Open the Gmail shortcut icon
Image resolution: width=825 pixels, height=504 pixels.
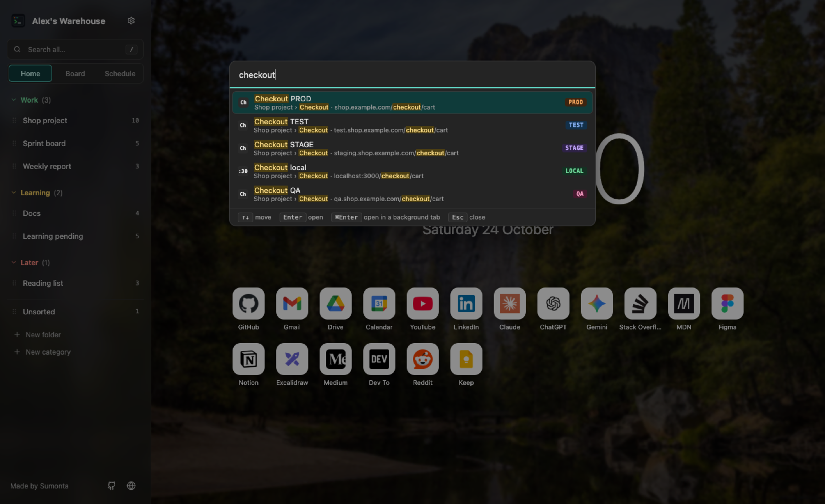(292, 303)
